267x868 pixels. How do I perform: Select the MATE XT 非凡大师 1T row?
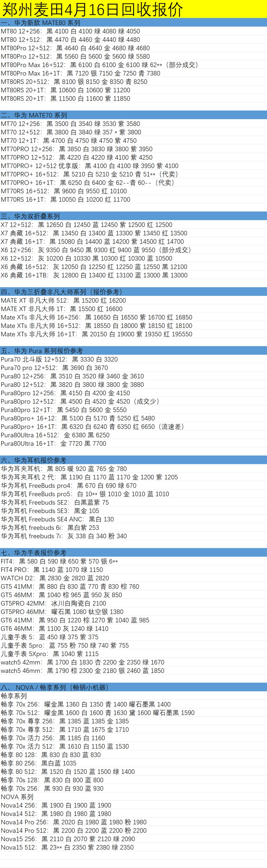coord(133,309)
